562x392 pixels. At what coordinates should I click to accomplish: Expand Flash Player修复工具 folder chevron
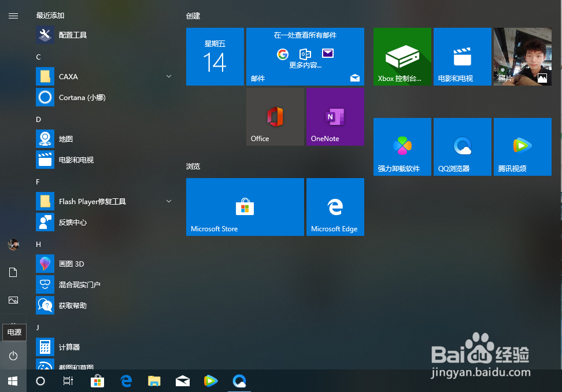point(169,201)
